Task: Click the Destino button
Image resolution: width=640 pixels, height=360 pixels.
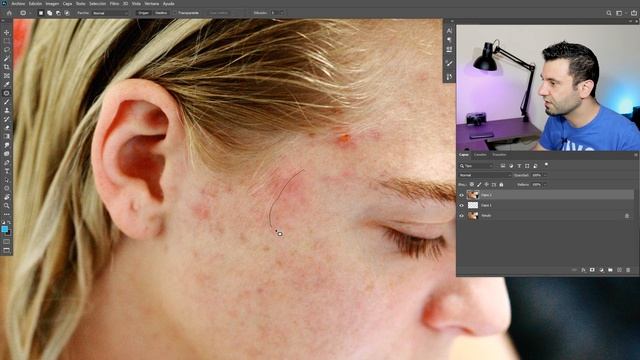Action: point(161,13)
